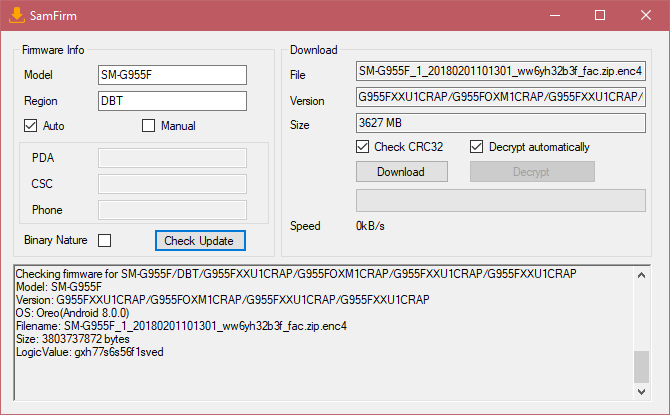This screenshot has height=415, width=670.
Task: Grab the log scrollbar thumb
Action: (x=641, y=367)
